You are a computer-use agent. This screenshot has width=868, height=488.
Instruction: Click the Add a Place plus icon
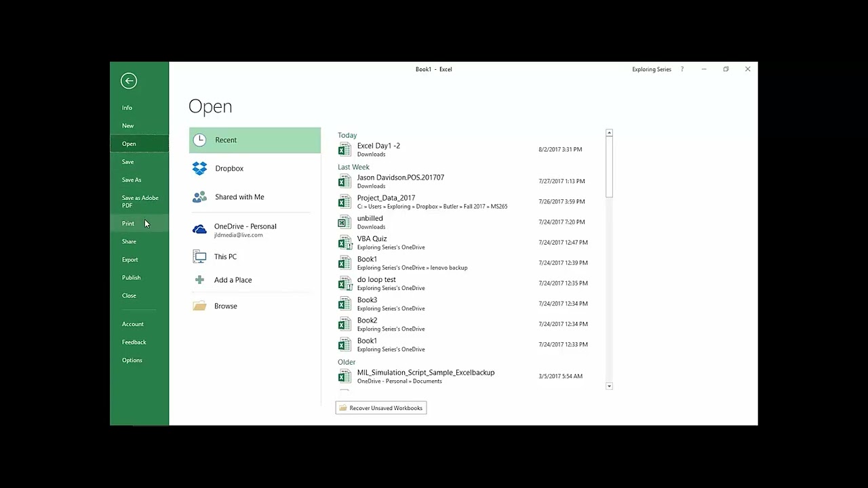(x=199, y=280)
